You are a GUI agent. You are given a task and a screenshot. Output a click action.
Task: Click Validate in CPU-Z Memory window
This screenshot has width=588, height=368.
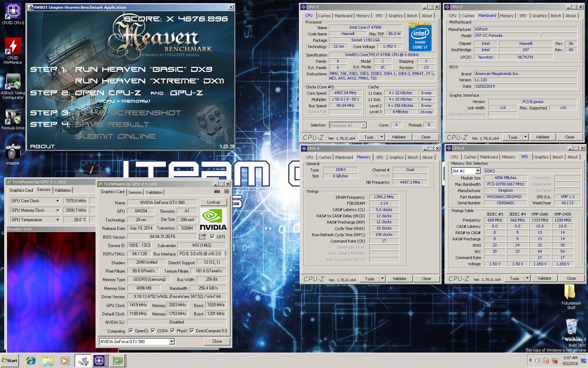[399, 279]
